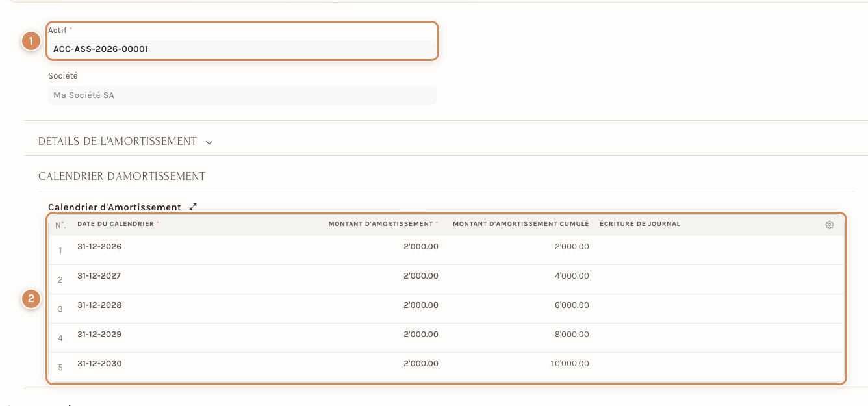This screenshot has width=868, height=406.
Task: Select row number 4 in the depreciation schedule
Action: point(60,338)
